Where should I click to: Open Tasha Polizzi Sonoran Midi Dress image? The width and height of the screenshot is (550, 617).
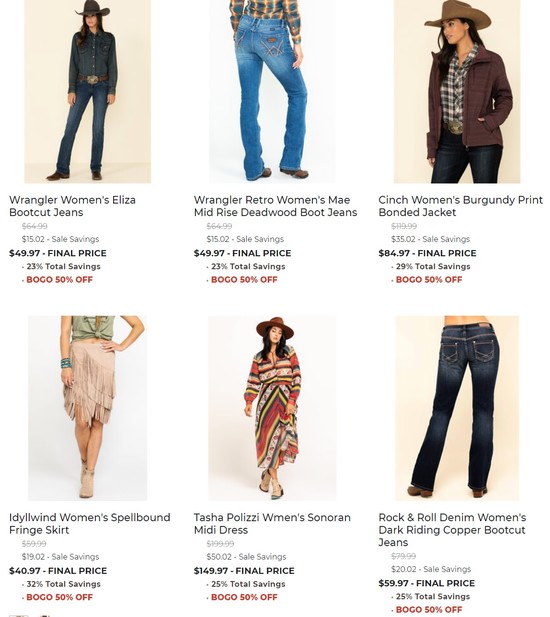coord(272,408)
